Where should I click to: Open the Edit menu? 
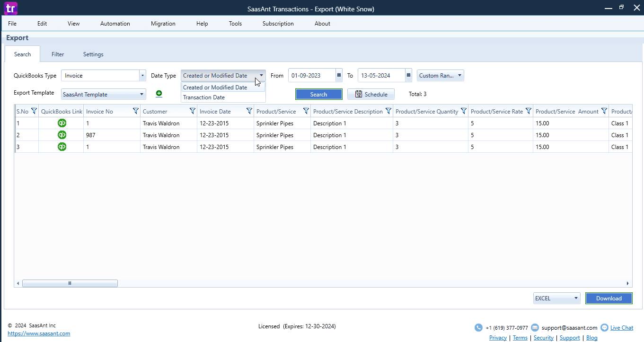point(42,23)
